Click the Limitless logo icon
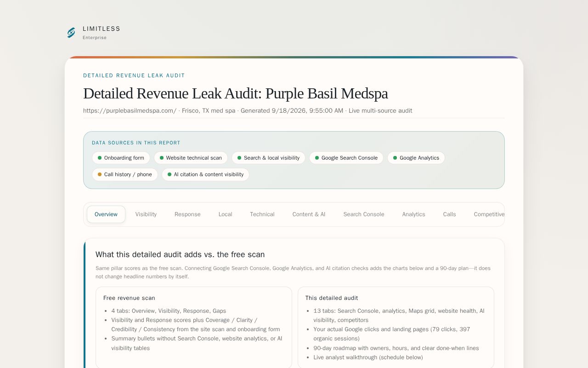 pos(71,33)
